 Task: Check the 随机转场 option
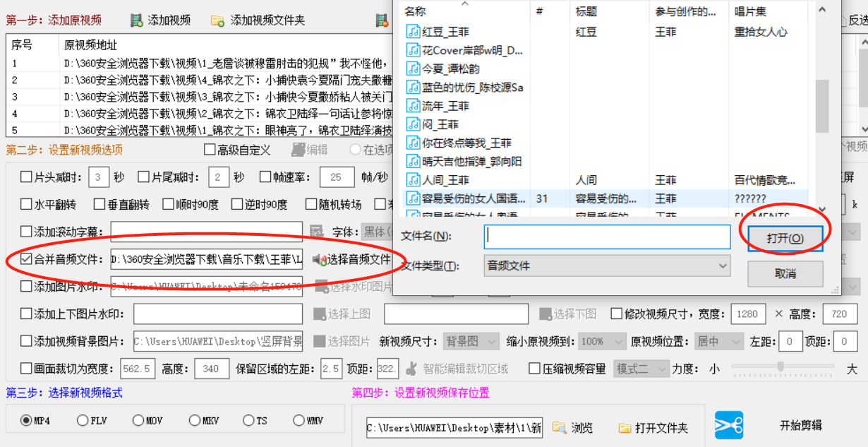point(311,204)
